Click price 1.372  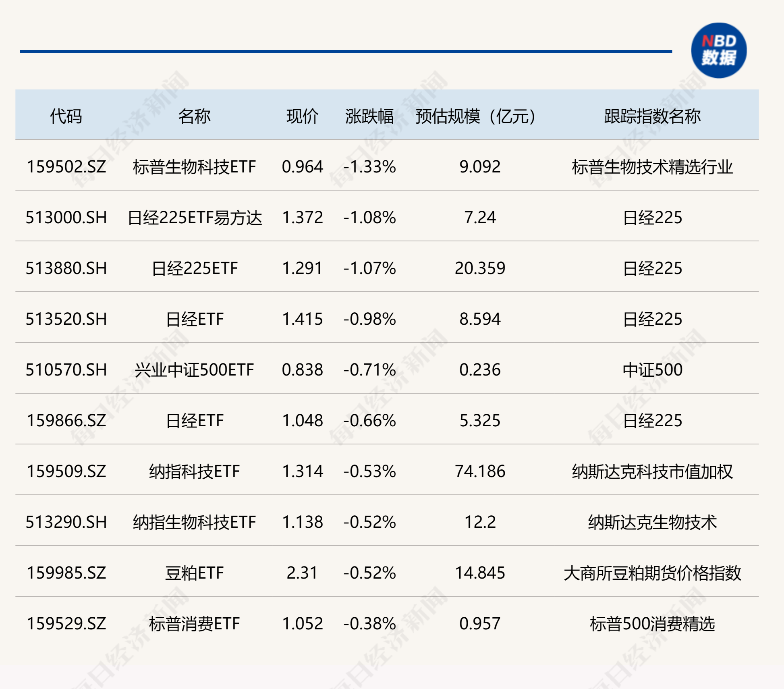point(303,218)
